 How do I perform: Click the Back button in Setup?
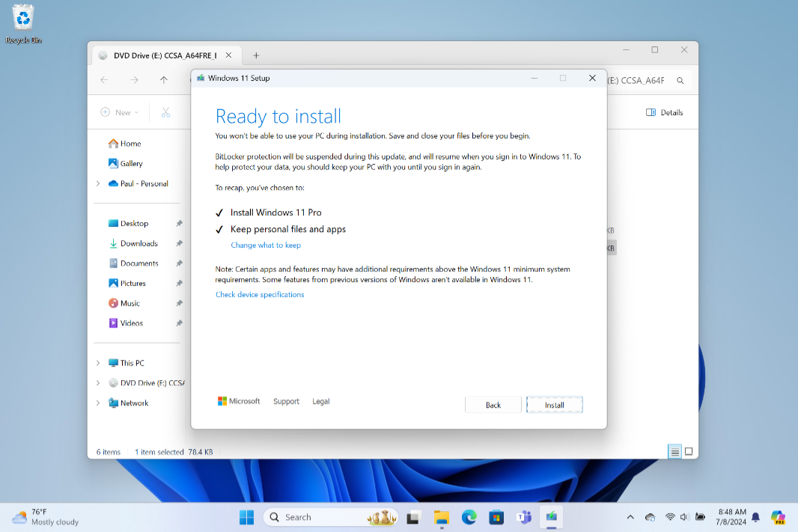[493, 405]
